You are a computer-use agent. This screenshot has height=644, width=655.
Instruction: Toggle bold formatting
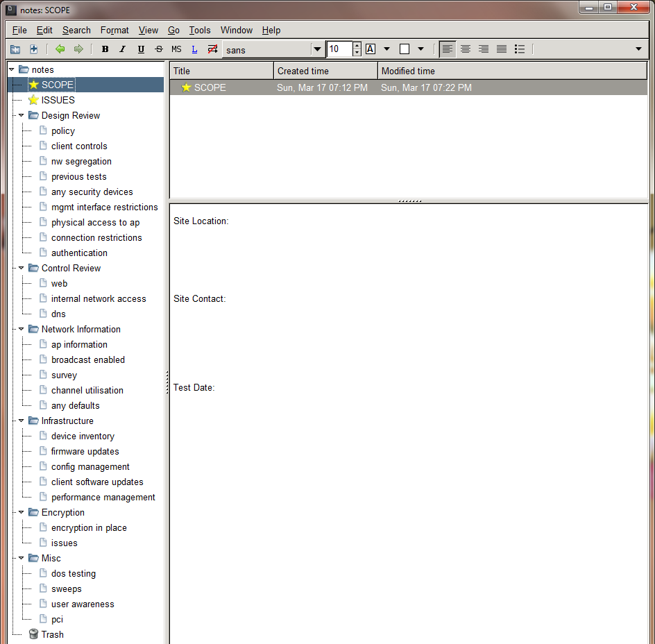coord(105,49)
